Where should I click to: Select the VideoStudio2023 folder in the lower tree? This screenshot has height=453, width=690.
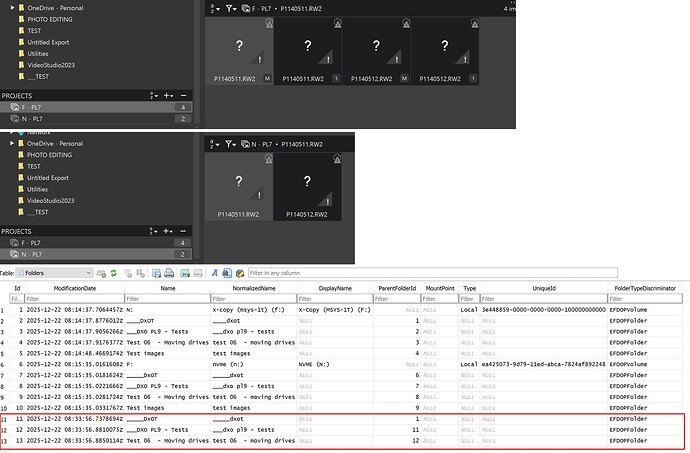tap(52, 200)
